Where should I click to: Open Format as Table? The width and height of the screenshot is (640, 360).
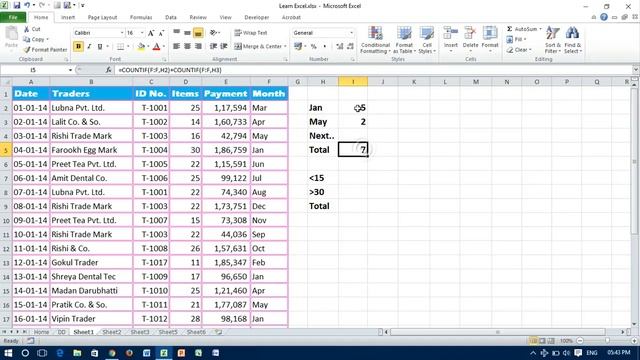pyautogui.click(x=404, y=40)
